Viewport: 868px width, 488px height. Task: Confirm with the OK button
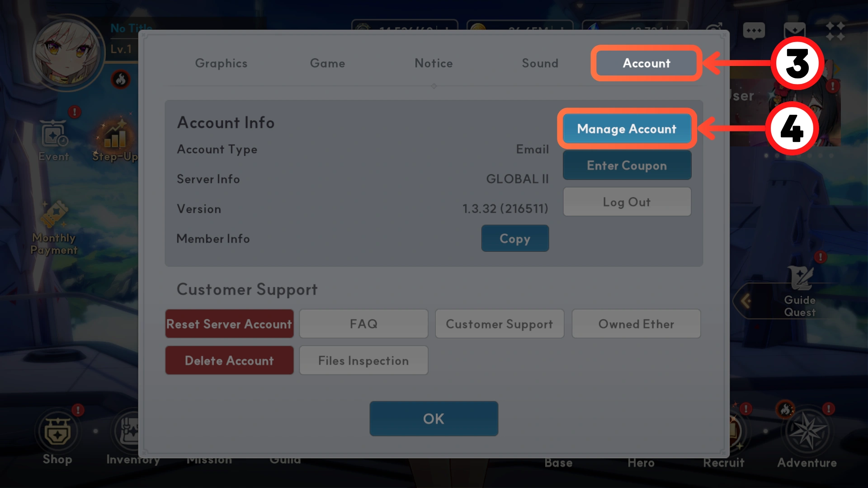[434, 419]
